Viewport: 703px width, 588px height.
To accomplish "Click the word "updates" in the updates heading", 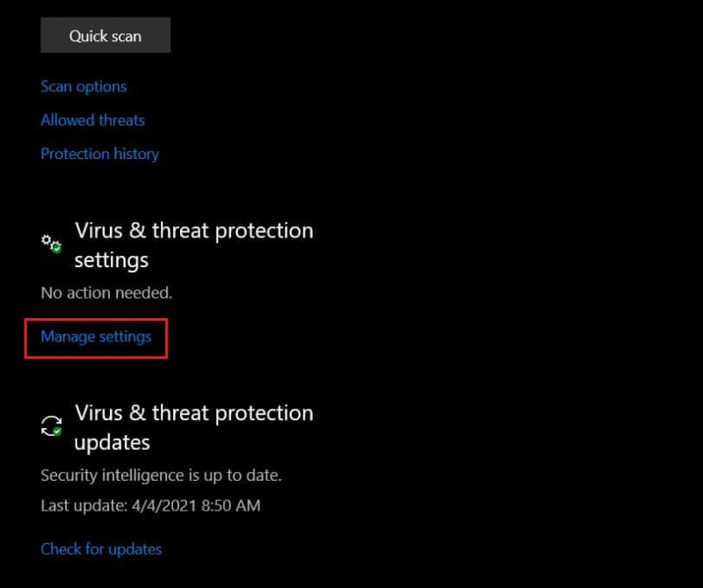I will 112,442.
